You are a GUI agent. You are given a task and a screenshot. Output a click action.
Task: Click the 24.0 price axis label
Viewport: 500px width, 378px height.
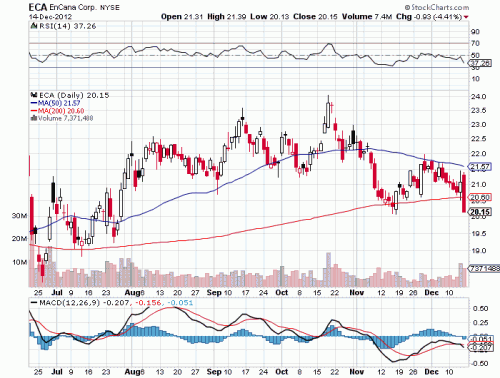tap(478, 97)
